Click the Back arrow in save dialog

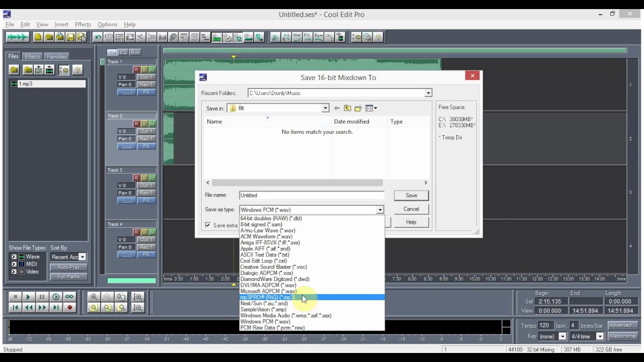(337, 108)
